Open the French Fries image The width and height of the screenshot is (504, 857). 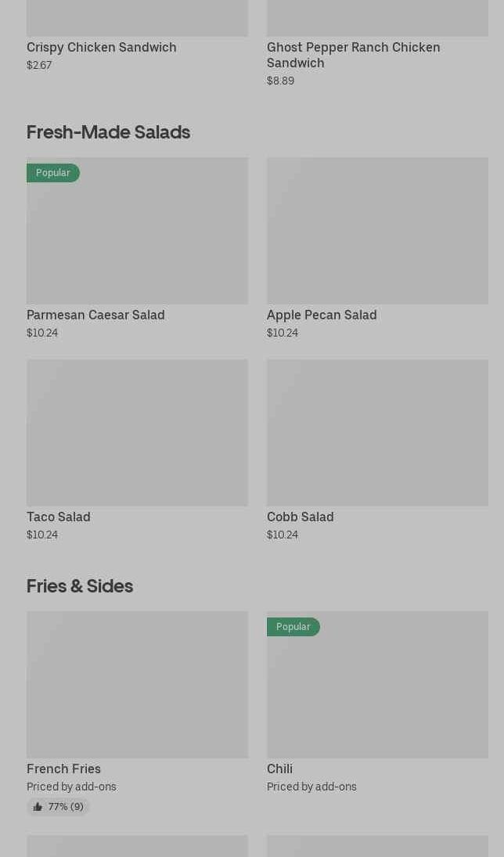[x=137, y=685]
